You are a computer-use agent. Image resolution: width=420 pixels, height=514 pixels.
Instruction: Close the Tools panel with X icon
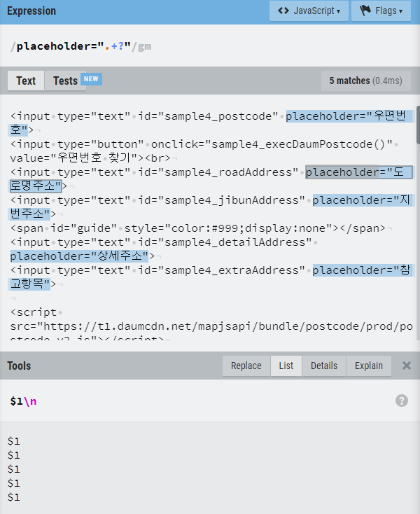click(x=407, y=366)
